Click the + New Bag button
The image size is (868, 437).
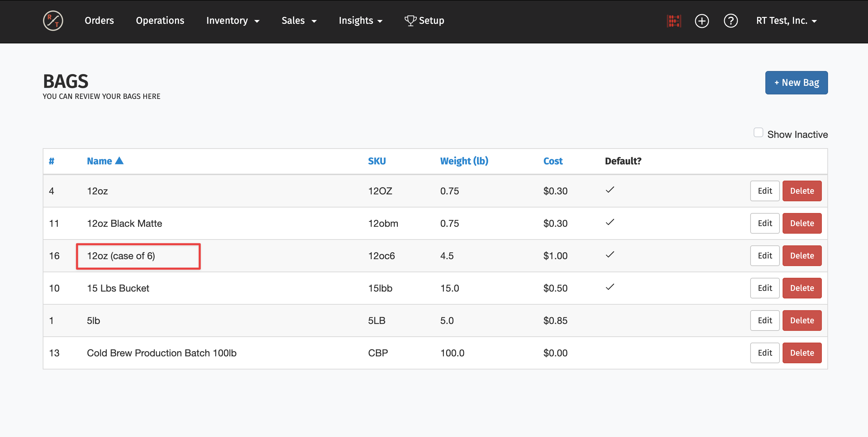point(796,83)
